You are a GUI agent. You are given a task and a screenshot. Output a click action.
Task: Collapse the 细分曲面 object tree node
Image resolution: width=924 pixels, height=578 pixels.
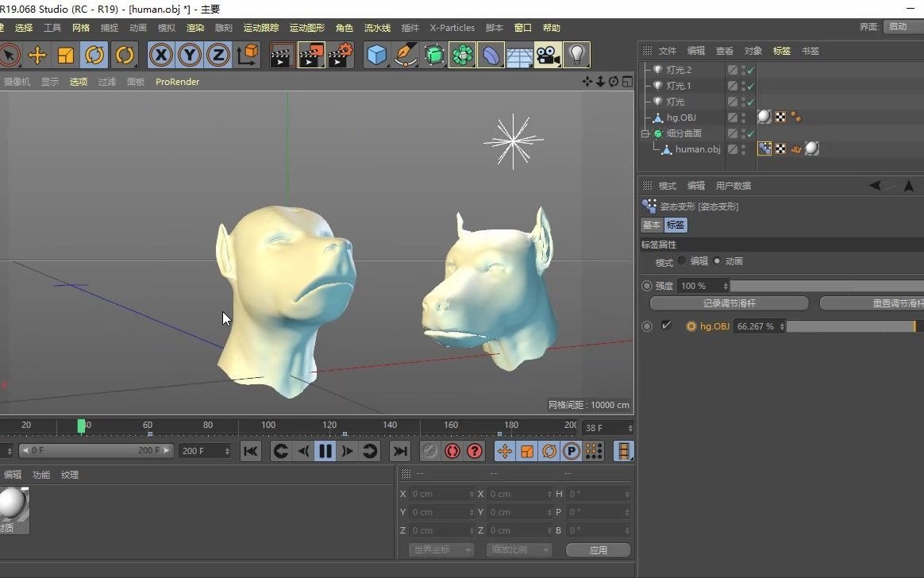pos(646,133)
